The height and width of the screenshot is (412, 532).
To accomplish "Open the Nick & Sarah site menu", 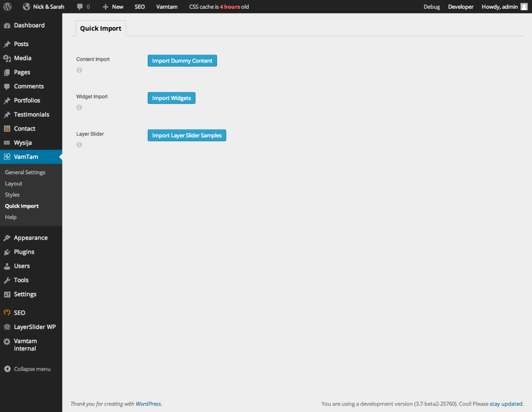I will 44,7.
